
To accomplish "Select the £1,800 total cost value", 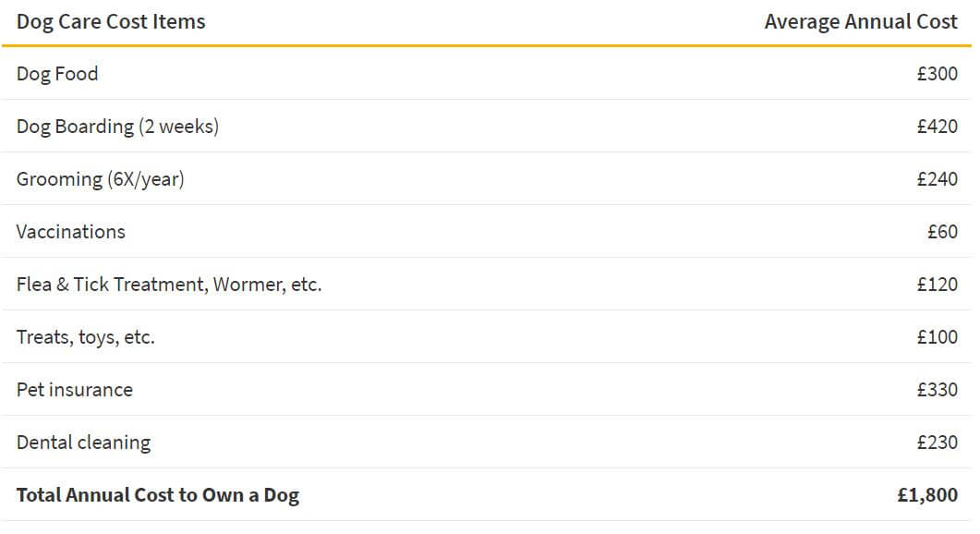I will 926,495.
